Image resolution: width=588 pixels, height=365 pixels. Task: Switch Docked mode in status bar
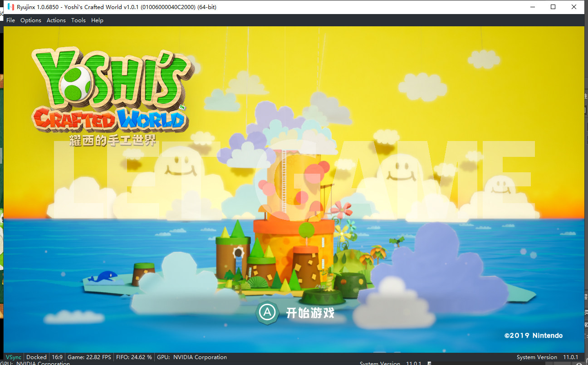point(36,357)
